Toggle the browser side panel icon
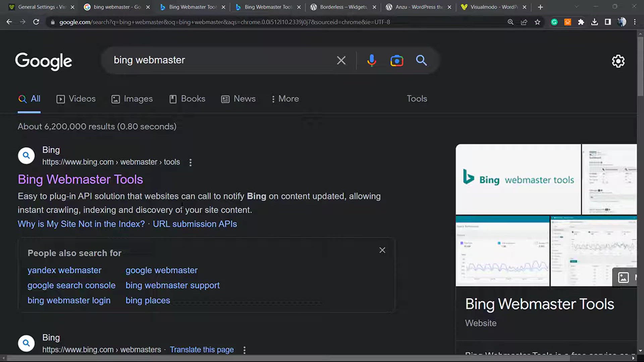 point(608,22)
